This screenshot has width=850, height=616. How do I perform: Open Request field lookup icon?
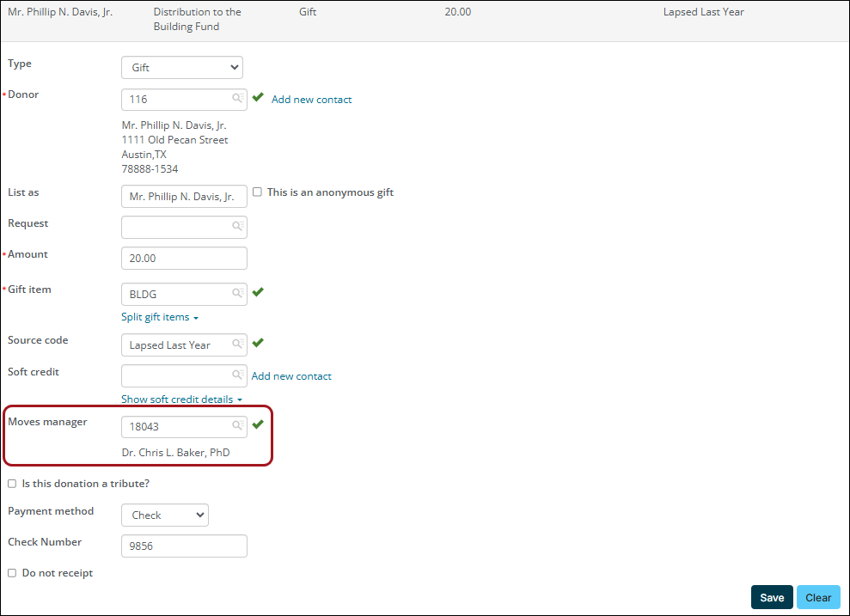pyautogui.click(x=237, y=226)
